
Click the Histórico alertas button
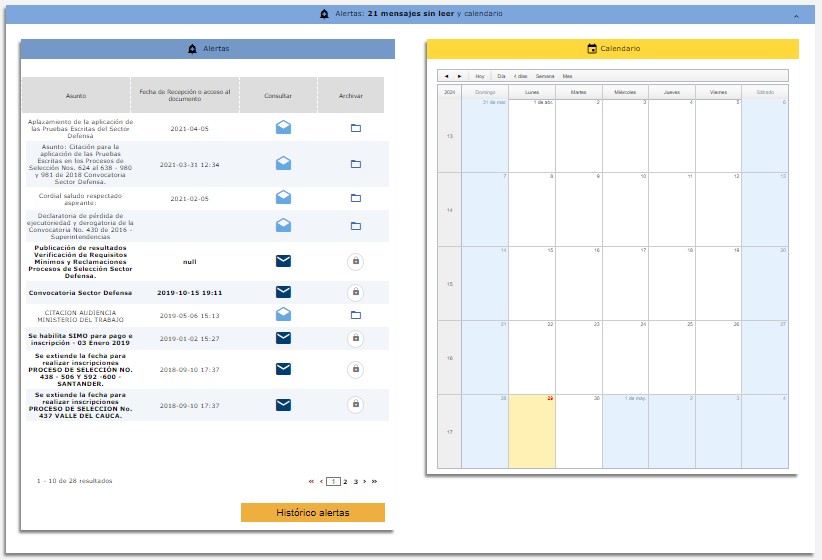pyautogui.click(x=312, y=512)
